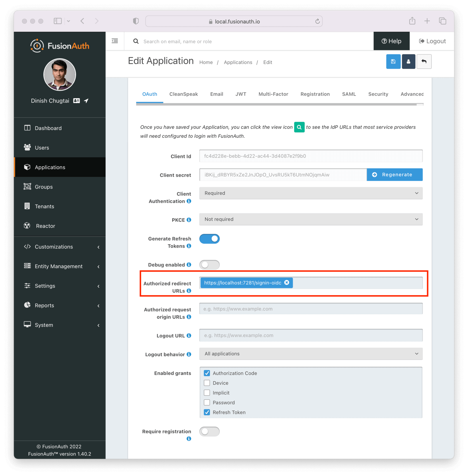Screen dimensions: 468x476
Task: Check the Password grant checkbox
Action: pyautogui.click(x=207, y=403)
